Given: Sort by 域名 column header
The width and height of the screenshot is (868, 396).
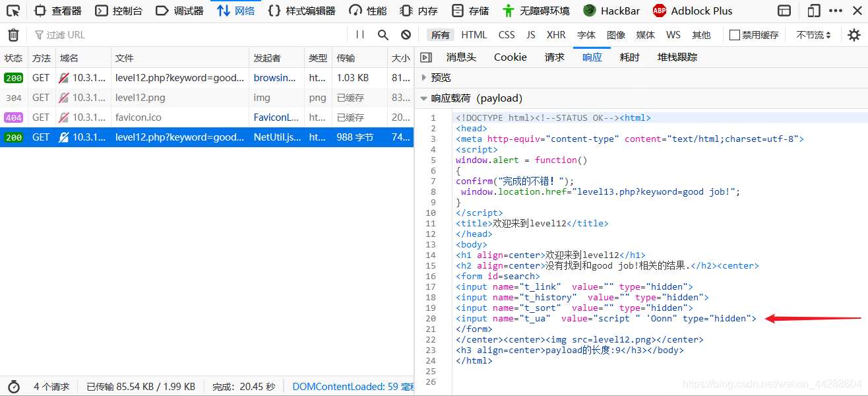Looking at the screenshot, I should coord(83,58).
